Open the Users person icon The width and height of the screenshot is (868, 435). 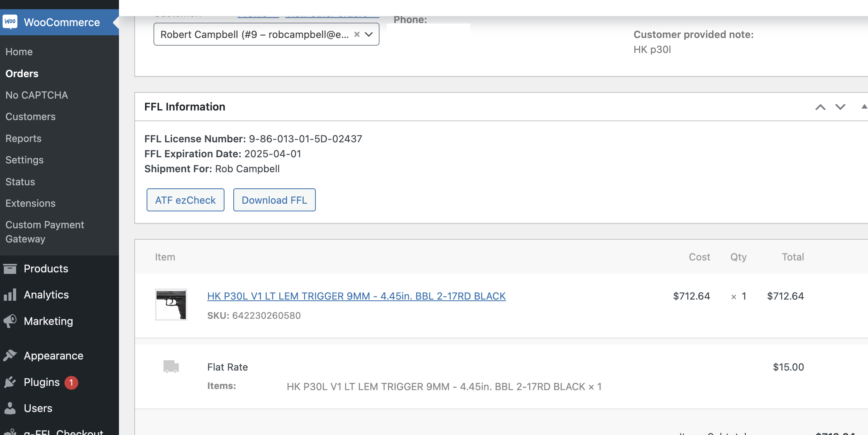click(x=10, y=408)
